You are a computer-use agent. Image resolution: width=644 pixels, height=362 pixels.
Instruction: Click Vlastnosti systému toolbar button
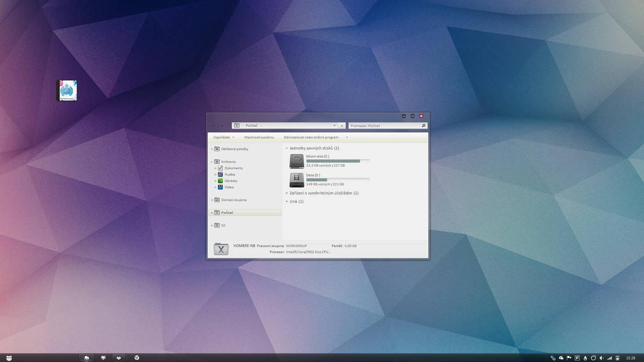pyautogui.click(x=259, y=137)
